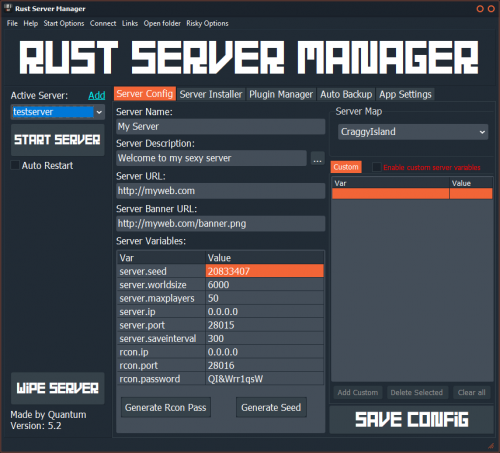Enable custom server variables checkbox
Image resolution: width=500 pixels, height=453 pixels.
click(x=377, y=167)
